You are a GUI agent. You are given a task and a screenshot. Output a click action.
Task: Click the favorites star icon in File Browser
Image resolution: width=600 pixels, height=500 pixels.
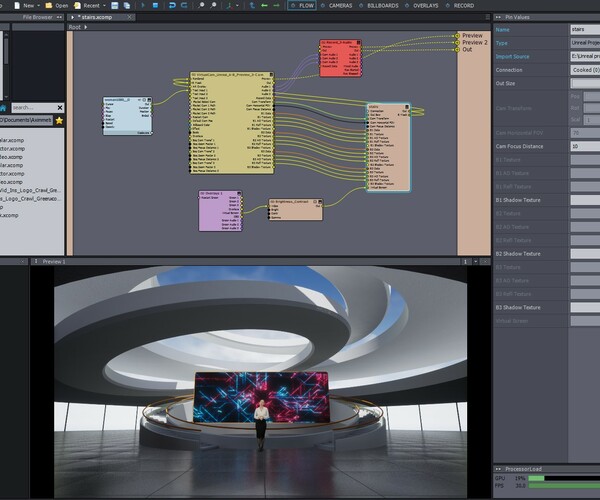point(59,120)
